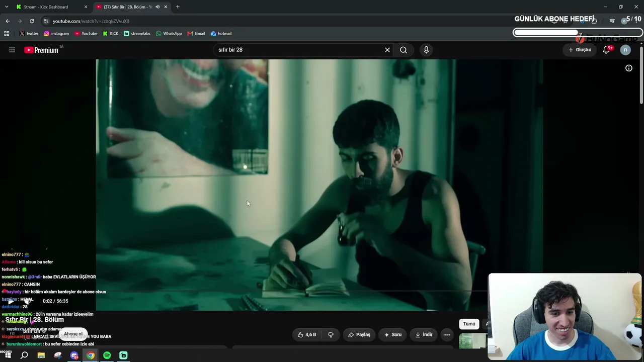
Task: Open more actions three-dot menu
Action: 447,335
